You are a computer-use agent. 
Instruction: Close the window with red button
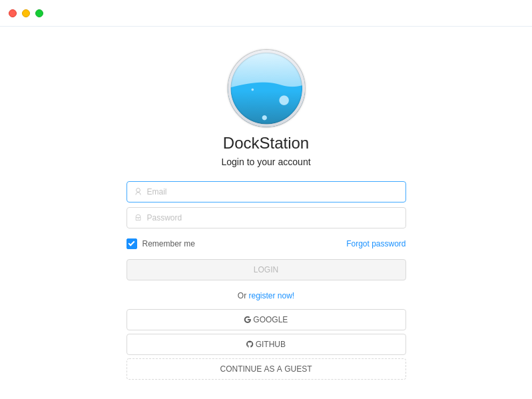coord(13,13)
